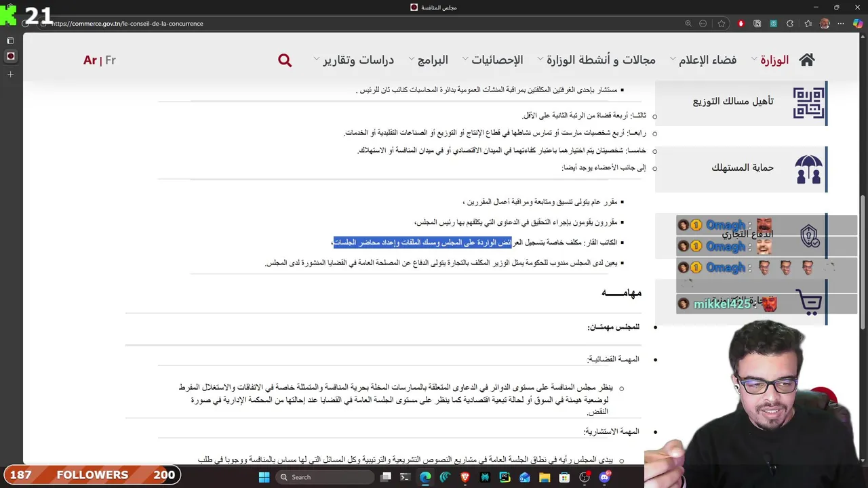868x488 pixels.
Task: Click the taskbar Search box
Action: click(325, 477)
